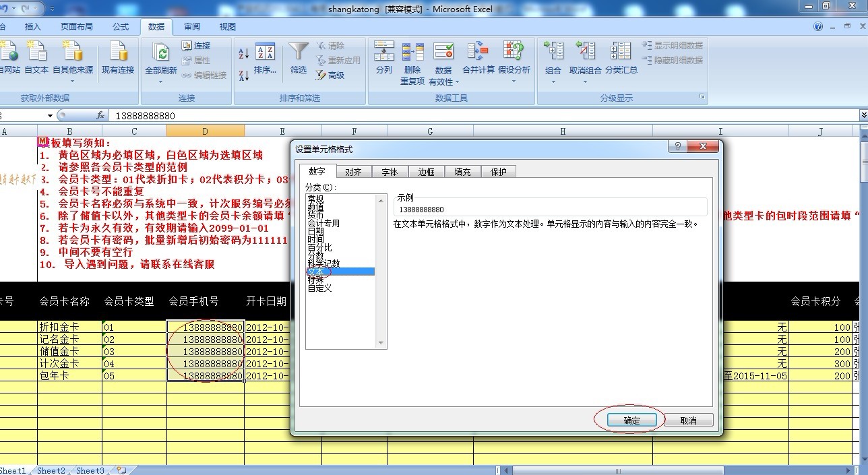Click the 高级 advanced filter icon
This screenshot has height=475, width=868.
pos(321,75)
